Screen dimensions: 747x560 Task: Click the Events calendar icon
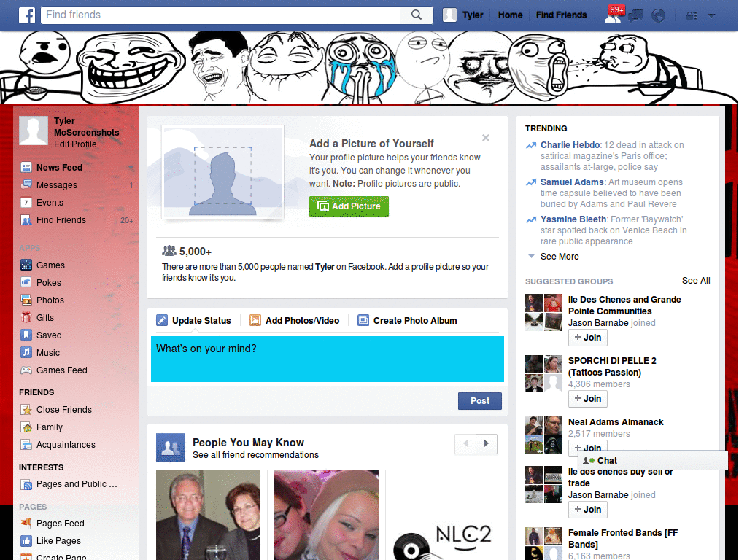[x=26, y=203]
